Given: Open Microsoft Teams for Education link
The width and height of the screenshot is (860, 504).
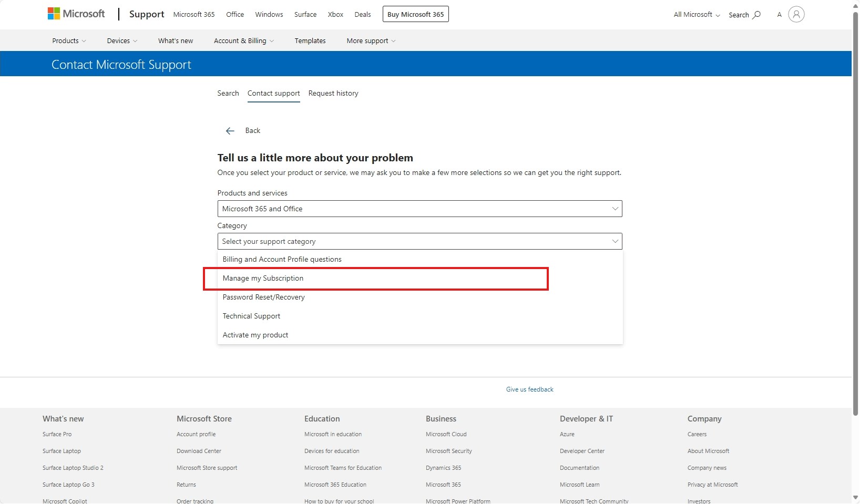Looking at the screenshot, I should [x=343, y=468].
